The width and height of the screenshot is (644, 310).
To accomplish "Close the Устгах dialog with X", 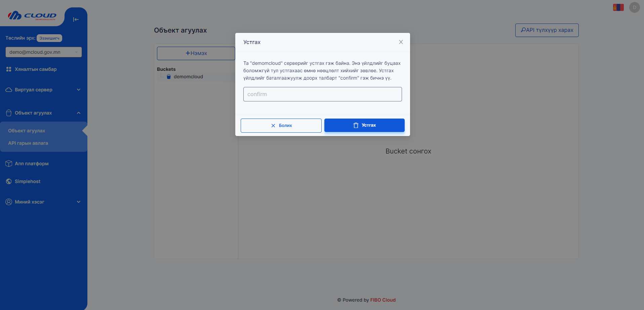I will click(x=401, y=42).
